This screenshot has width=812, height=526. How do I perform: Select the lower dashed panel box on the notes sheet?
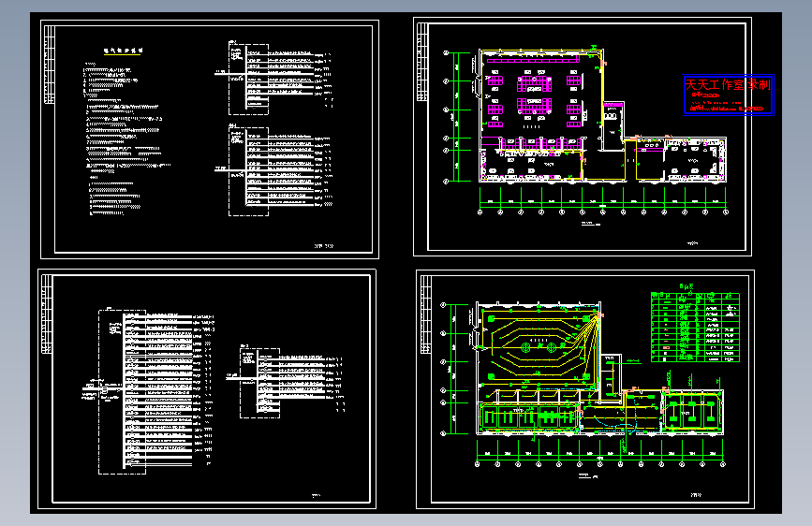[248, 171]
